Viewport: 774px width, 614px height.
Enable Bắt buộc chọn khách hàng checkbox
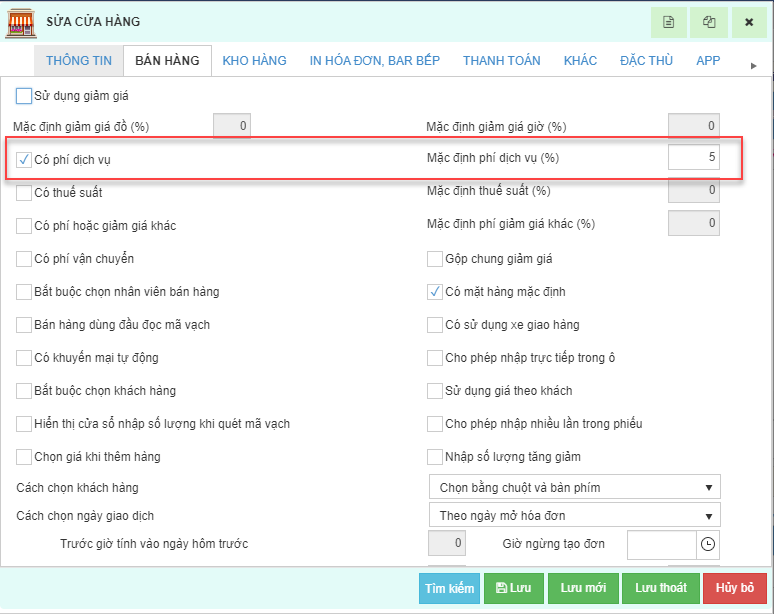pos(24,390)
